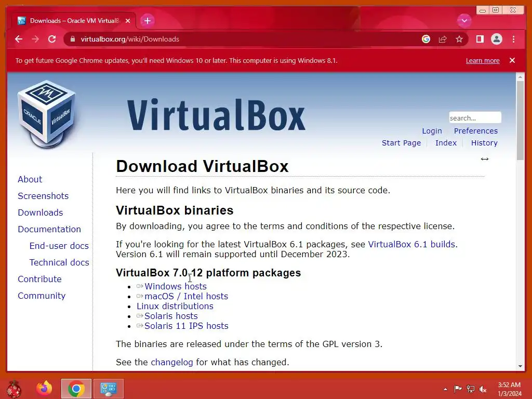Screen dimensions: 532x399
Task: Open a new tab with plus button
Action: click(x=147, y=21)
